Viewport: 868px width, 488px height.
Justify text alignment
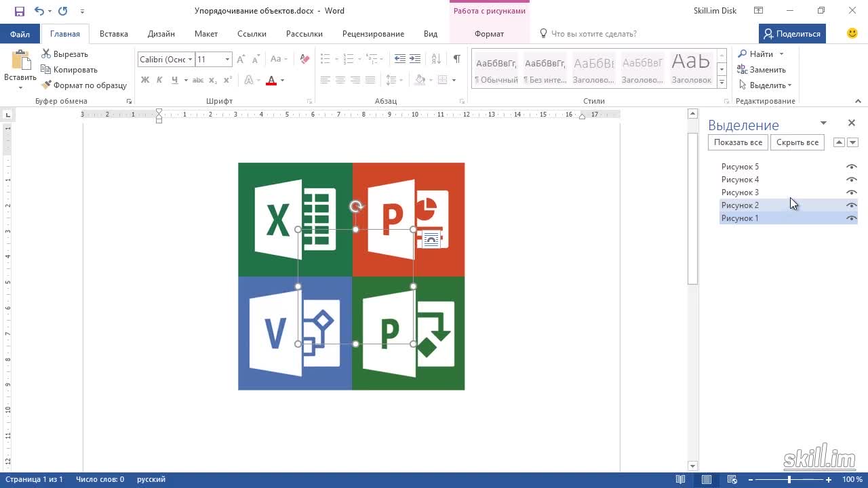[370, 80]
